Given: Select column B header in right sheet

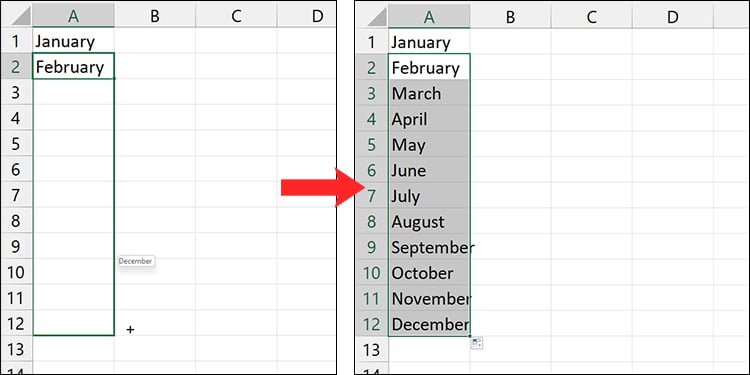Looking at the screenshot, I should [x=510, y=17].
